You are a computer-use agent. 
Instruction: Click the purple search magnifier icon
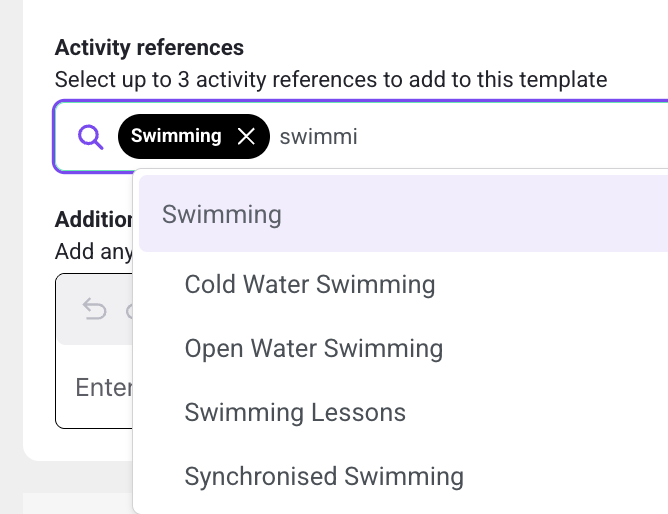[90, 137]
